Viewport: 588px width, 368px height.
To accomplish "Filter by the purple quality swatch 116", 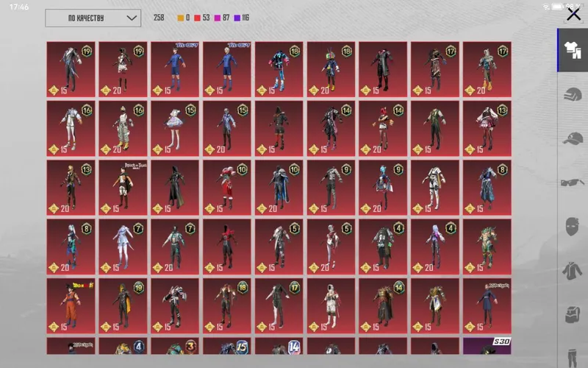I will tap(242, 18).
